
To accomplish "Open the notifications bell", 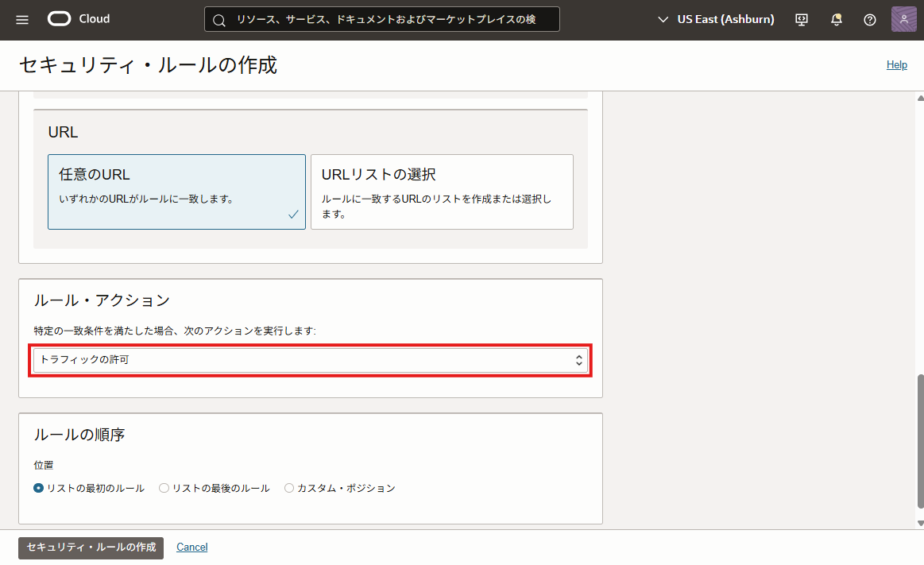I will tap(836, 20).
